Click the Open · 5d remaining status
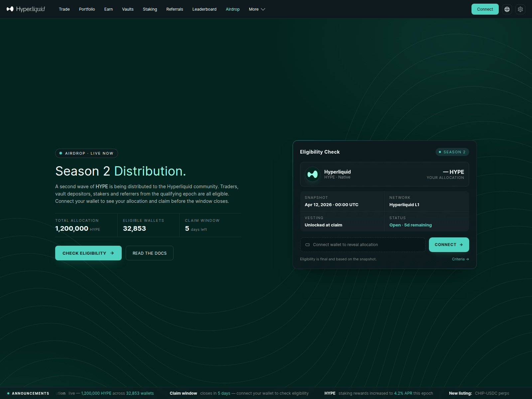Screen dimensions: 532x399 [411, 225]
